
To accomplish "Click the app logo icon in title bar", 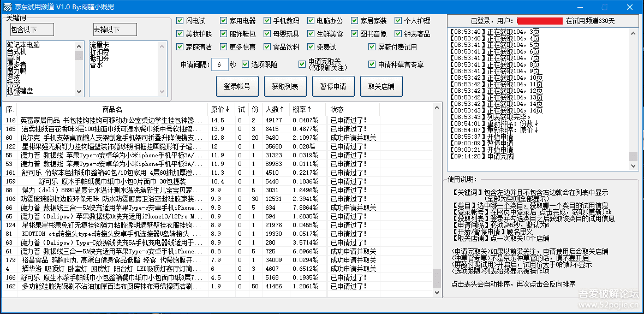I will 8,7.
